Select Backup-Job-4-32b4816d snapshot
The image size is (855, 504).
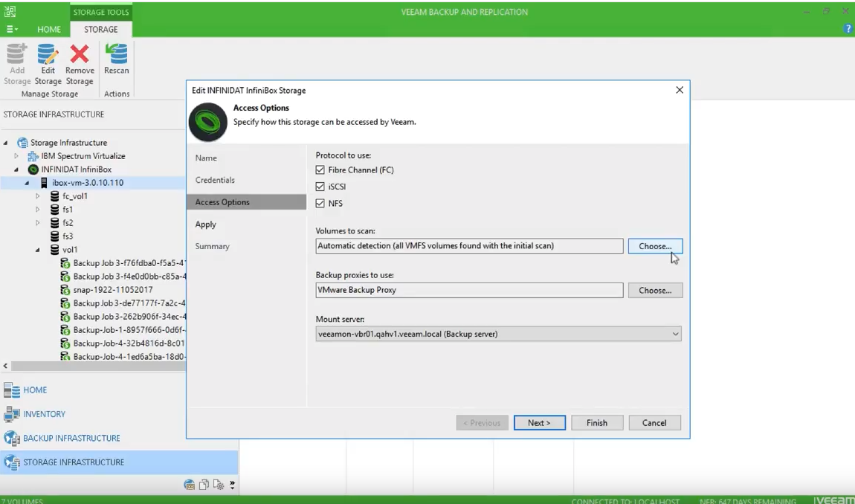129,343
